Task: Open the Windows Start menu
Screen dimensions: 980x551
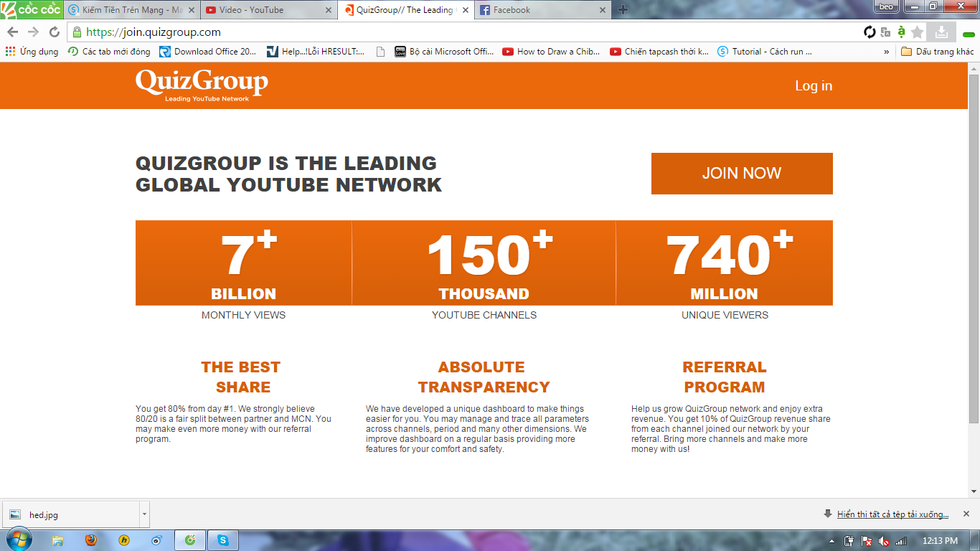Action: pos(19,540)
